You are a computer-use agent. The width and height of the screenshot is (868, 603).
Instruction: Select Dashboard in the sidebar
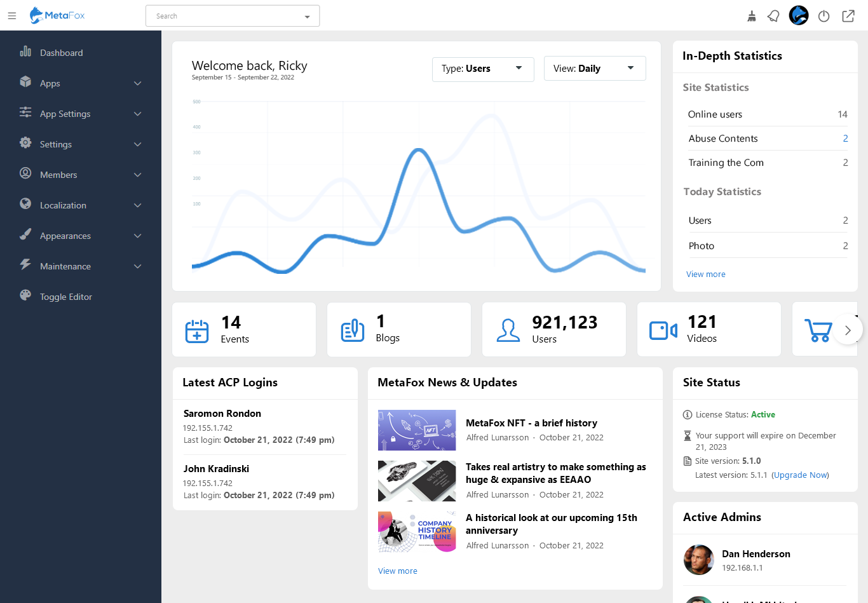(61, 53)
